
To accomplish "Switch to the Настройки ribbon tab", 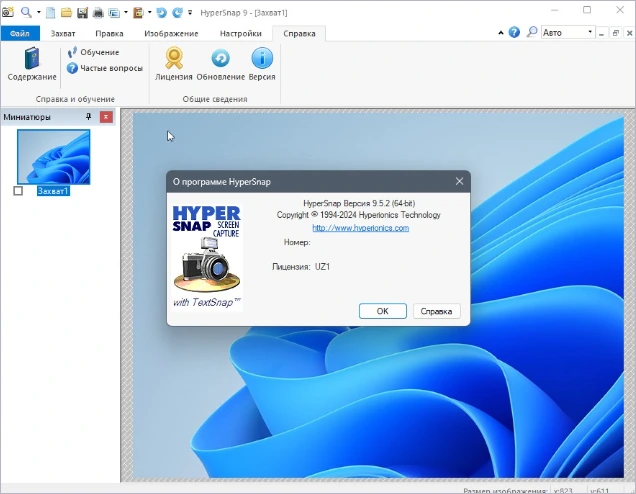I will point(241,34).
